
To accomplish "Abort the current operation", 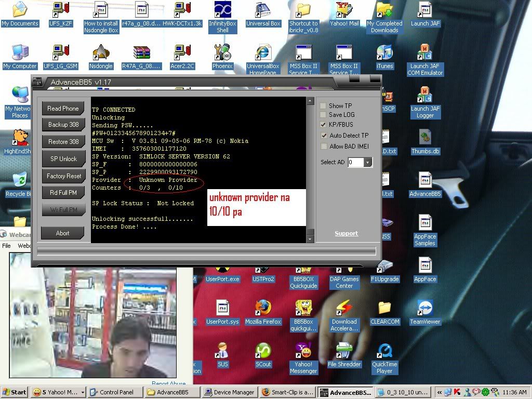I will click(x=62, y=233).
